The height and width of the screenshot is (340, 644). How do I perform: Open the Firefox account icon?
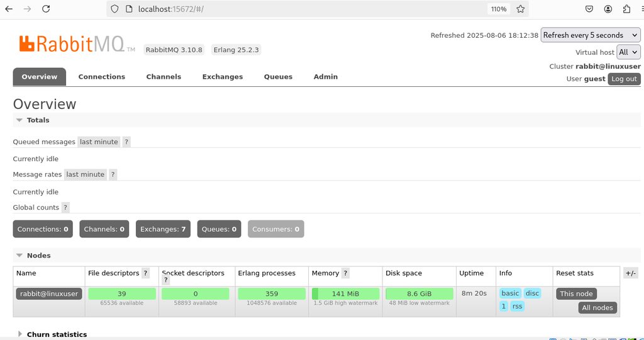coord(608,9)
